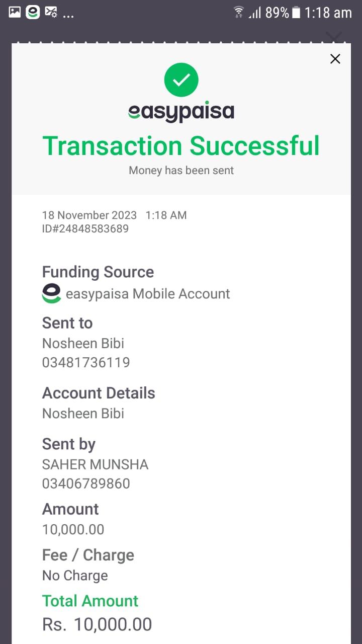This screenshot has width=362, height=644.
Task: Open the gallery notification icon in status bar
Action: tap(15, 12)
